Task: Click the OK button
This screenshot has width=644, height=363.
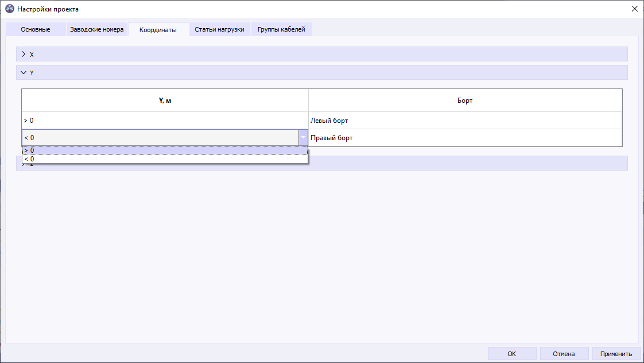Action: tap(511, 353)
